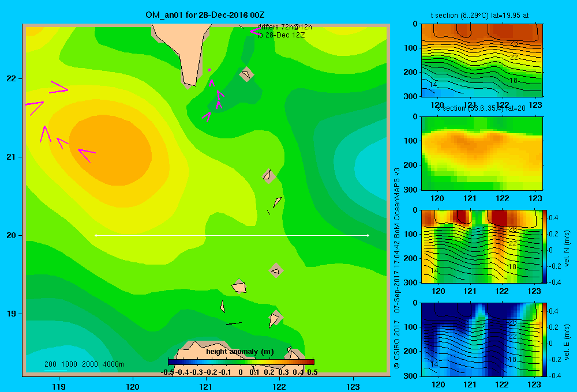Click the vel. E color scale bar

click(545, 340)
